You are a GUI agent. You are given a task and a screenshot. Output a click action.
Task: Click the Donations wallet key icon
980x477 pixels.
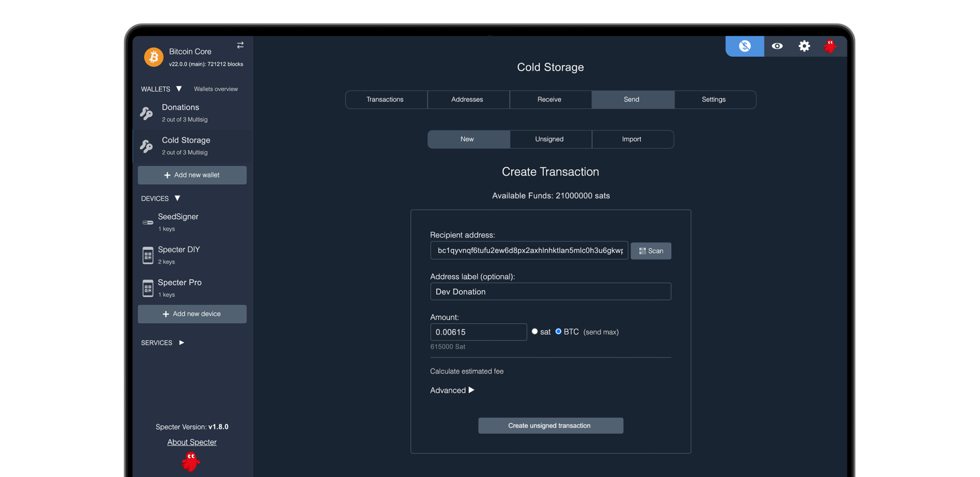coord(147,113)
